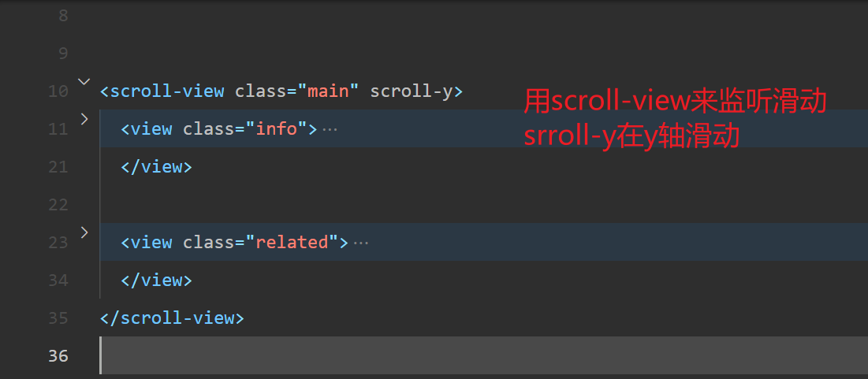Screen dimensions: 868x379
Task: Unfold ellipsis after the related view tag
Action: click(361, 243)
